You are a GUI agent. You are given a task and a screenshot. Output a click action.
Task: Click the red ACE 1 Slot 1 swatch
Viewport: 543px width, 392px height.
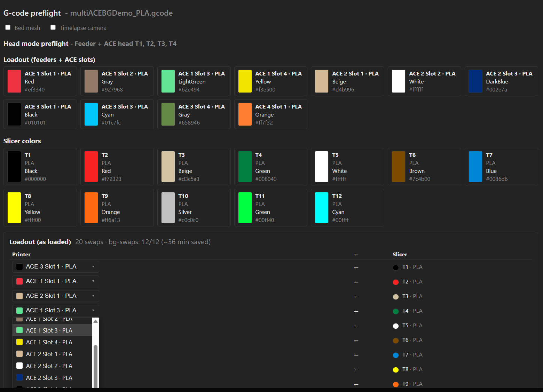14,81
